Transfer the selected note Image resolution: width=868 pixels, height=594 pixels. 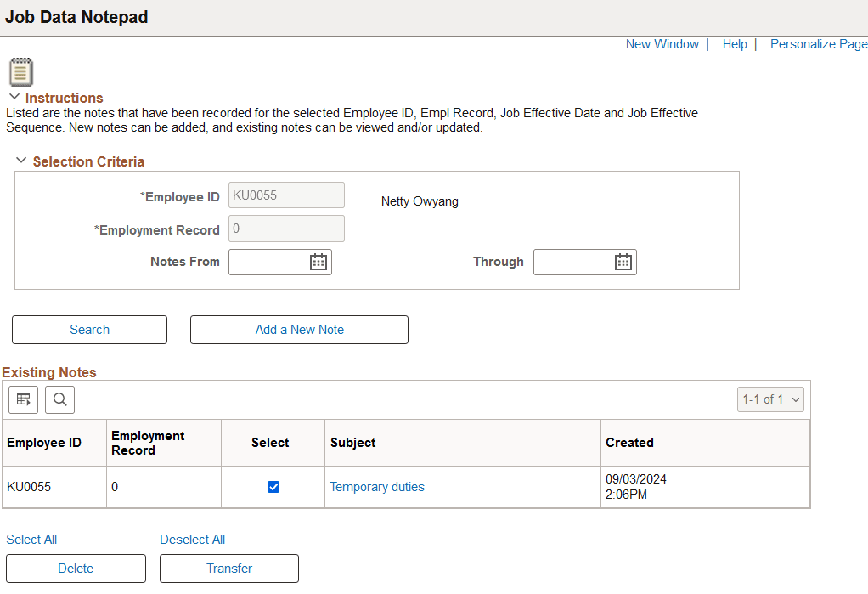228,569
